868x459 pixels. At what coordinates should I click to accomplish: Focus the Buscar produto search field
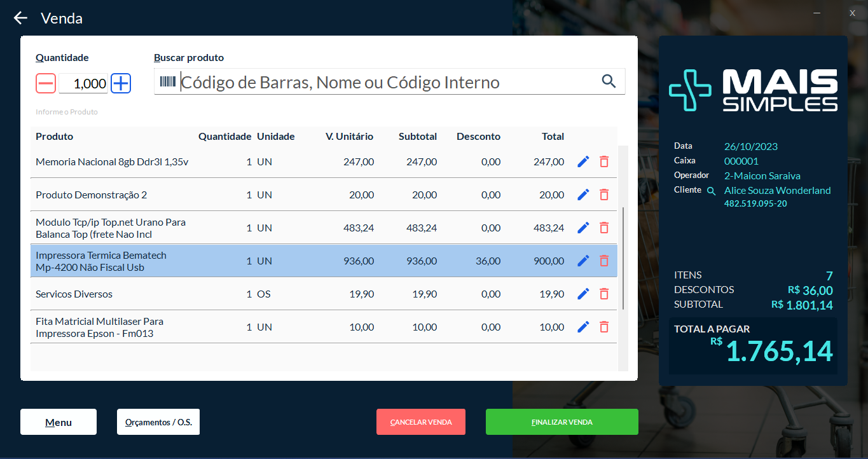(388, 82)
